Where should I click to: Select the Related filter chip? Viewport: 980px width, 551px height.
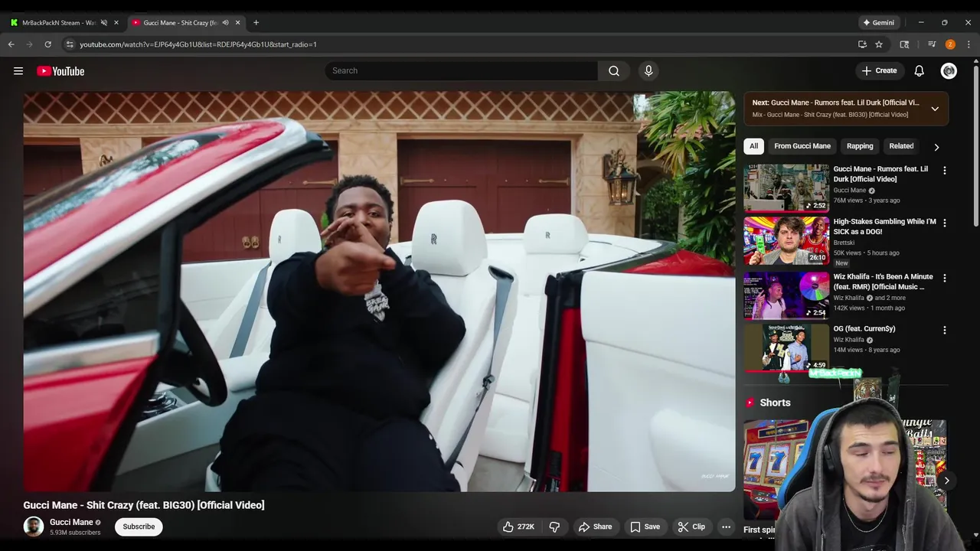coord(901,146)
